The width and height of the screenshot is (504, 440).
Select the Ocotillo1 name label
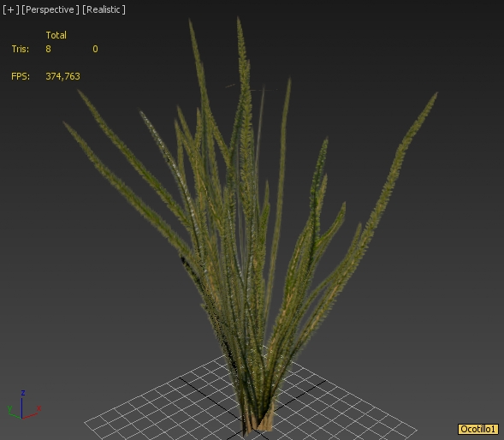478,429
